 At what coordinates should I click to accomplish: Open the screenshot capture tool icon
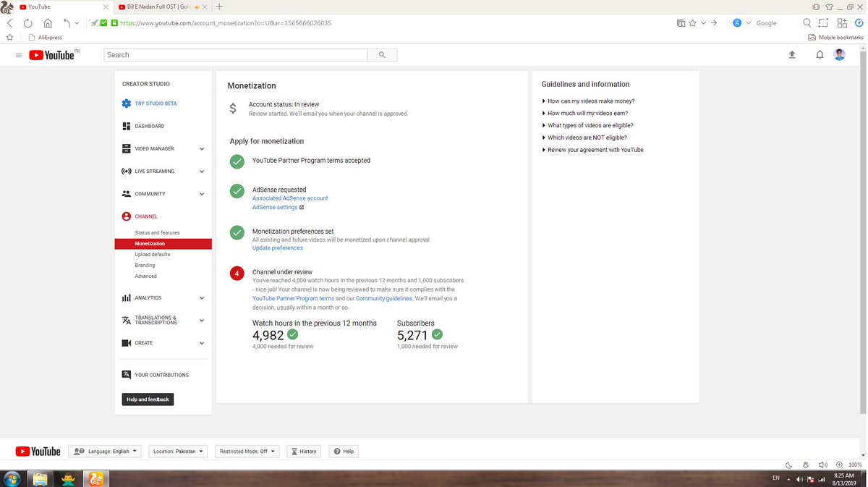coord(824,23)
